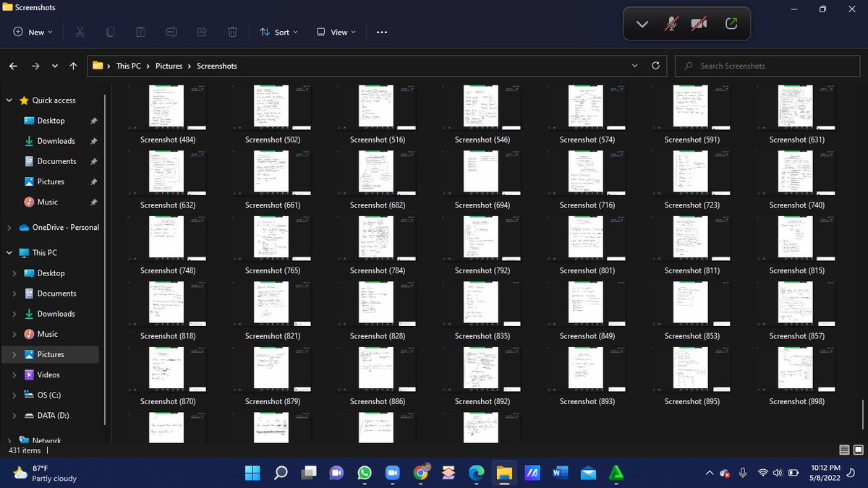Click the microphone tray icon
The width and height of the screenshot is (868, 488).
click(743, 473)
